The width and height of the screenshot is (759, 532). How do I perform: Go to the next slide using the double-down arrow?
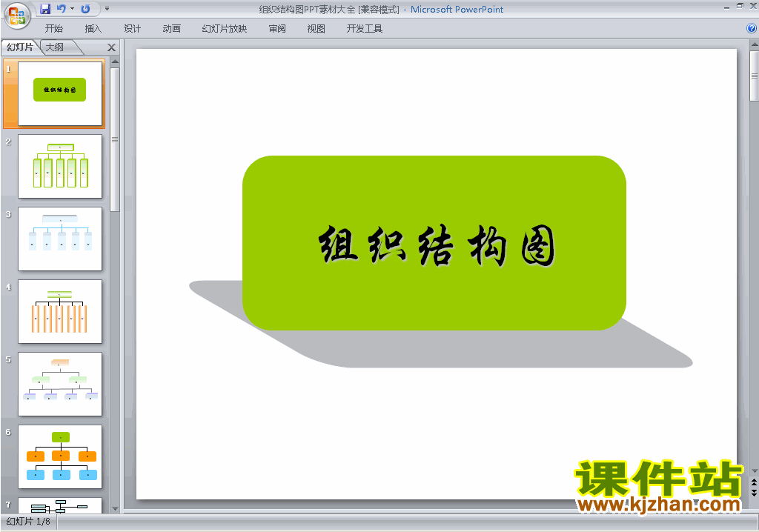pyautogui.click(x=754, y=492)
